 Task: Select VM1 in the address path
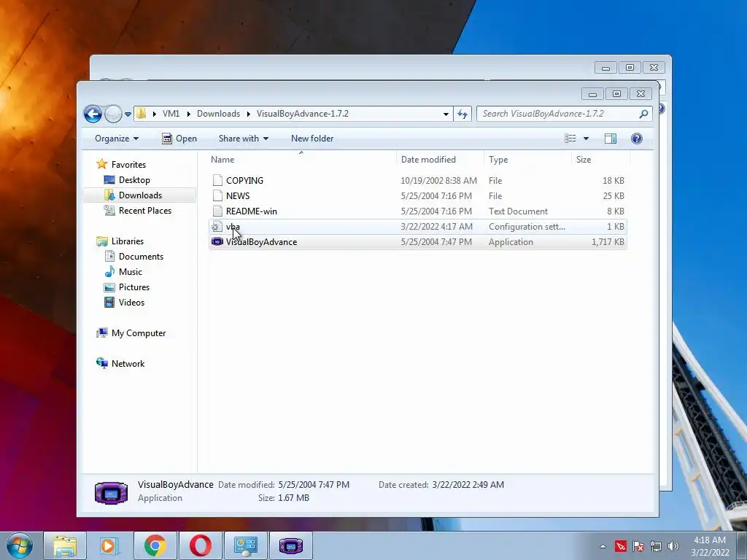(171, 113)
